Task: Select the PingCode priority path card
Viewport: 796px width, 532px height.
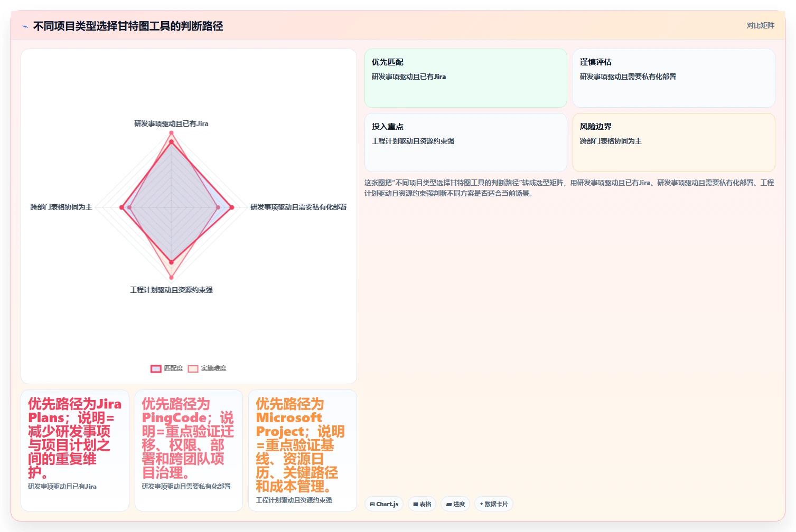Action: (189, 450)
